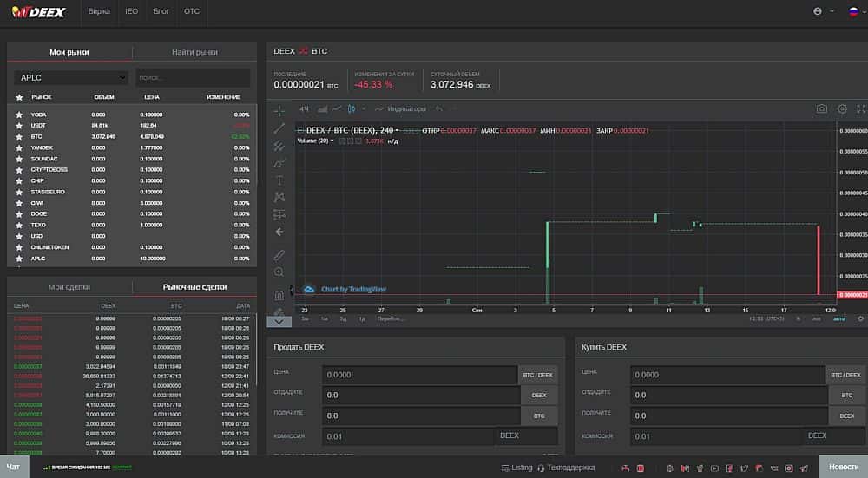The image size is (868, 478).
Task: Toggle favorite star for YANDEX market
Action: [18, 147]
